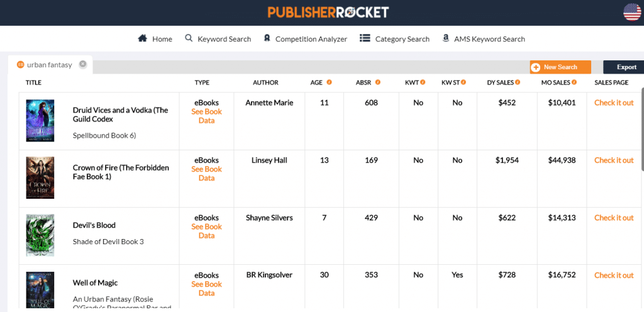Click the info icon next to DY SALES

click(x=518, y=82)
